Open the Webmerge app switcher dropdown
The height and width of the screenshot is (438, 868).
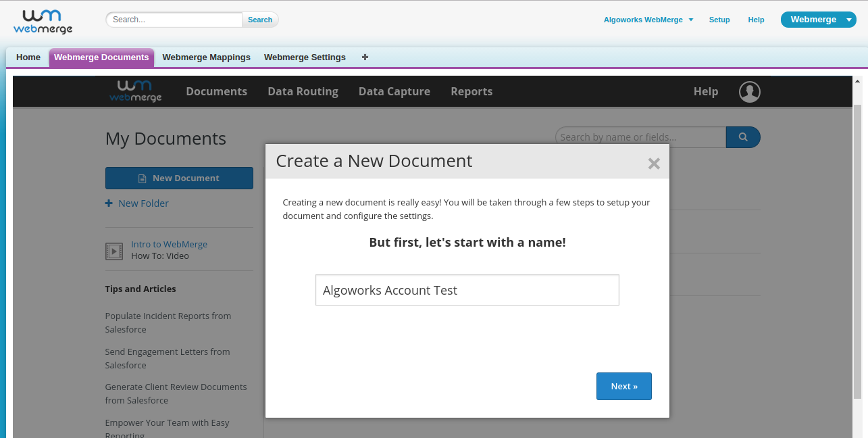tap(849, 20)
